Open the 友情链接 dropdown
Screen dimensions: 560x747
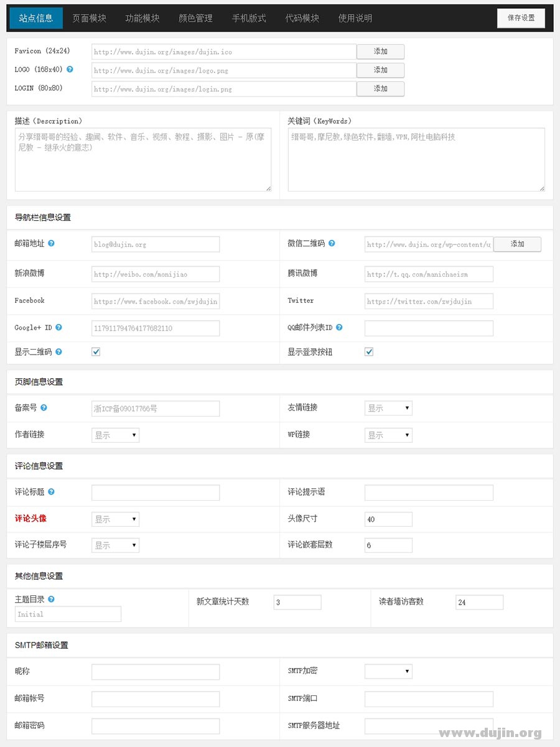coord(388,409)
